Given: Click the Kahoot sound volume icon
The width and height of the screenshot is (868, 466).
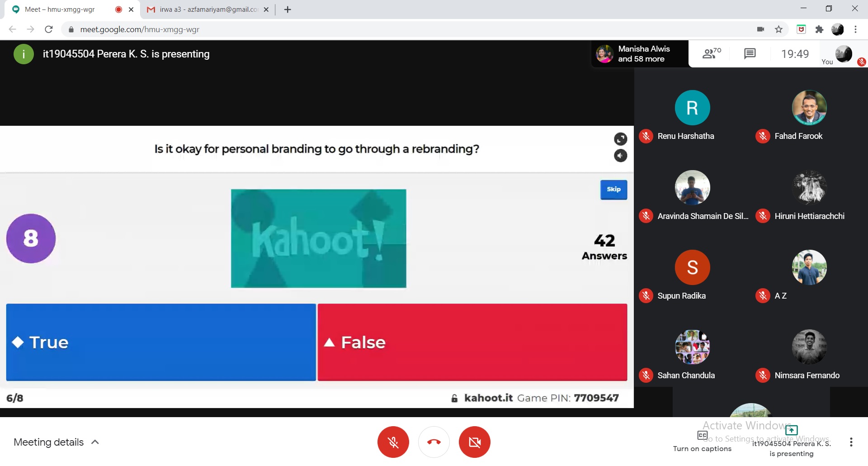Looking at the screenshot, I should click(x=620, y=156).
